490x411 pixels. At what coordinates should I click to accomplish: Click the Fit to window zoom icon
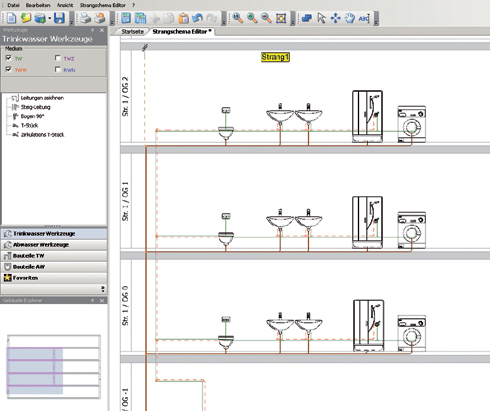point(281,18)
